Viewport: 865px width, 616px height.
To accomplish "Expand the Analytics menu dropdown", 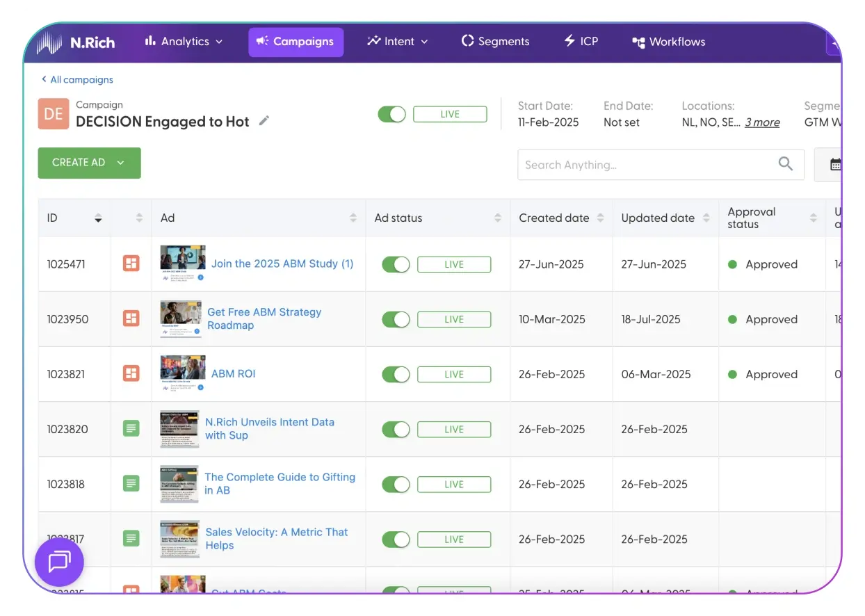I will [184, 42].
